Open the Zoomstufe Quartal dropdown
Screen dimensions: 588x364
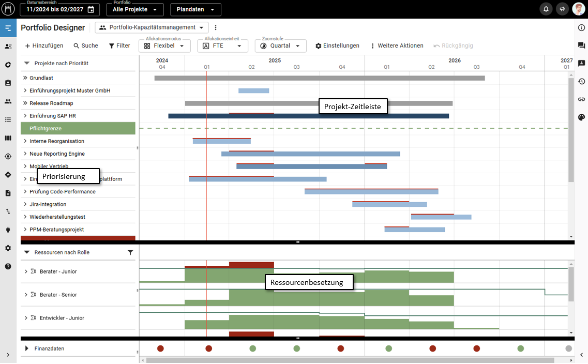280,45
